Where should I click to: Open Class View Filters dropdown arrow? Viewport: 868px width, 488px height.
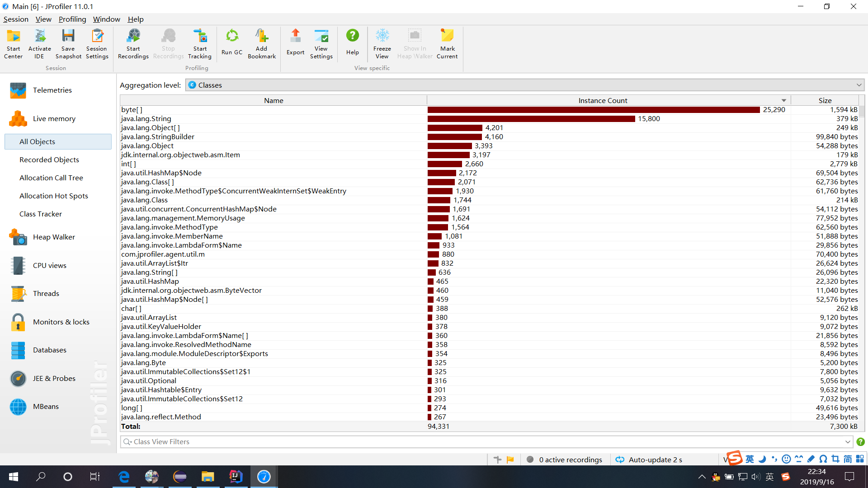[848, 442]
